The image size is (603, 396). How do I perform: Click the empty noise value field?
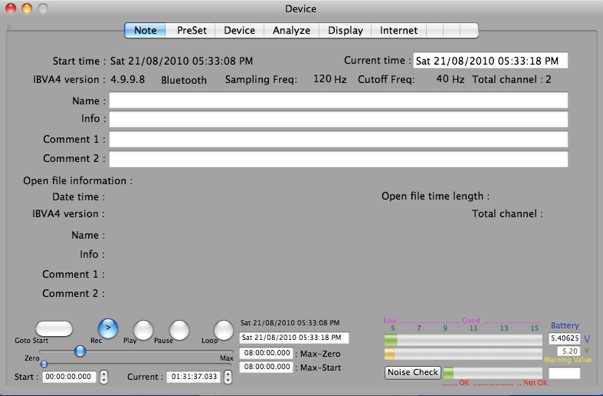pos(565,373)
